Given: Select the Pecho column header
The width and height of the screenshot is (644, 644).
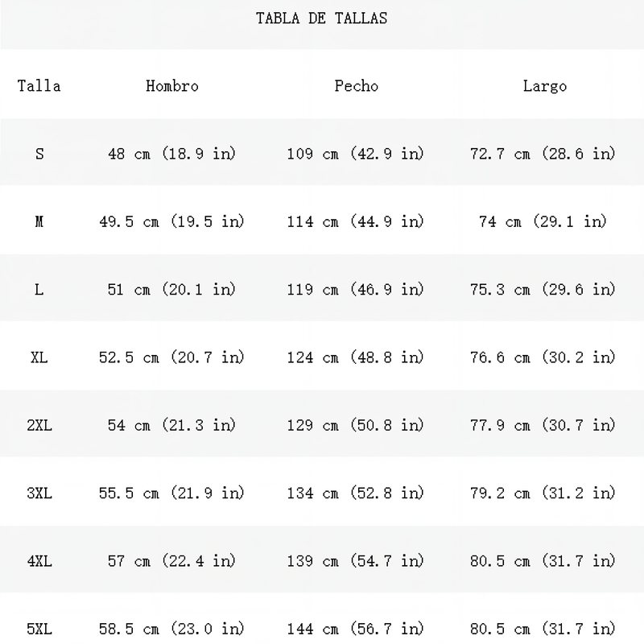Looking at the screenshot, I should (x=356, y=86).
